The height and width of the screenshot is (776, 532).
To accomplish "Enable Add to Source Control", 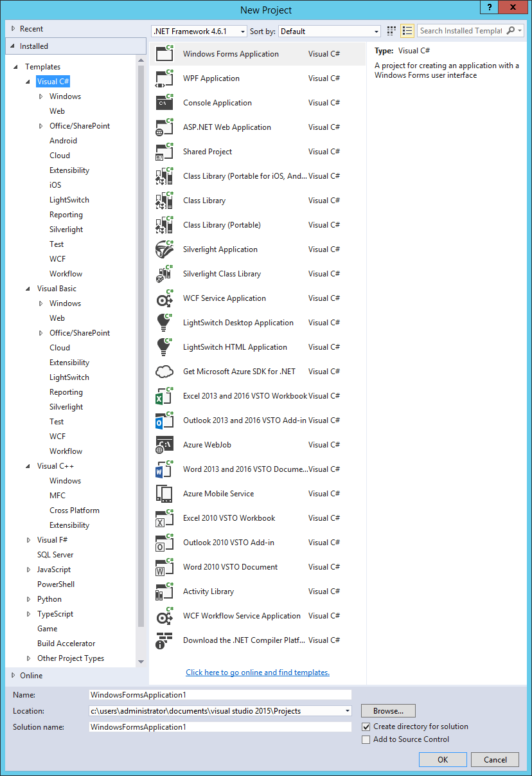I will click(x=366, y=739).
